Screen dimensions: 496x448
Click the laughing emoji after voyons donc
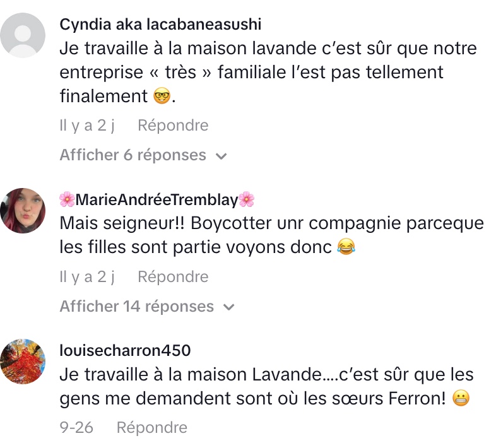tap(345, 247)
